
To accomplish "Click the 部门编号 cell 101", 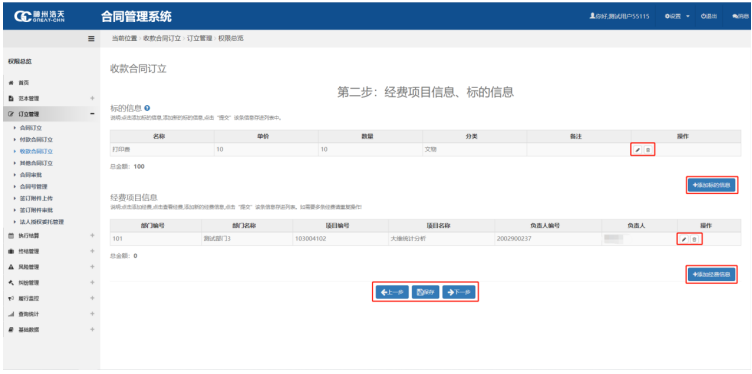I will [156, 239].
